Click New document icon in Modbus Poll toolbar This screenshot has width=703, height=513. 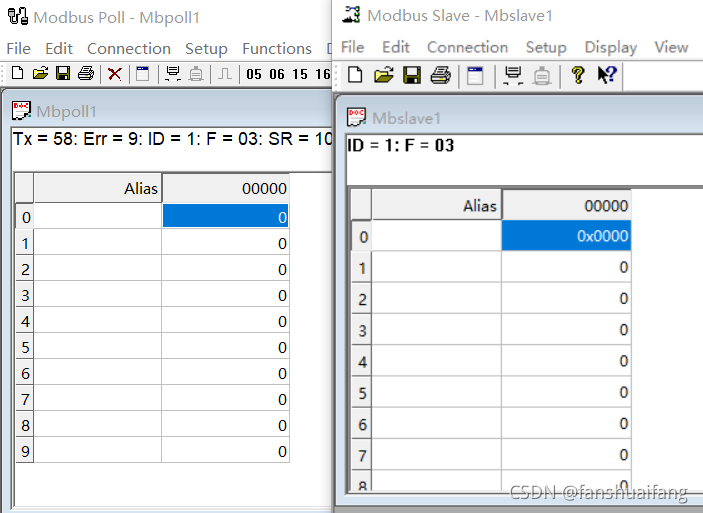(17, 73)
